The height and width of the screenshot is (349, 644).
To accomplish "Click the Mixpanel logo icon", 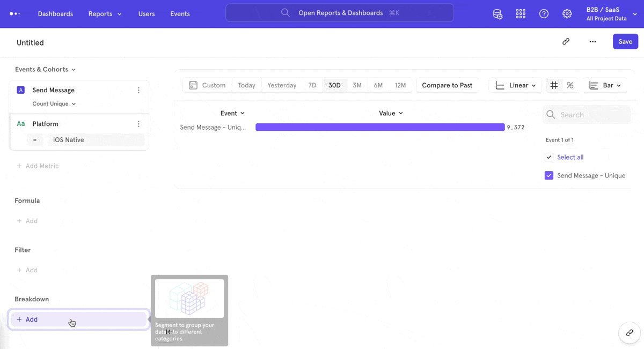I will (14, 14).
